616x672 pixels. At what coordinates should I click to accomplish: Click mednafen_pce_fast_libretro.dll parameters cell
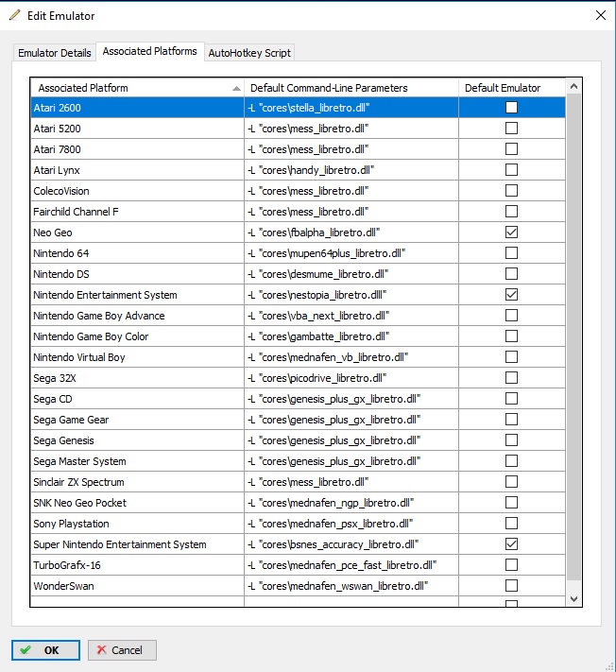351,565
